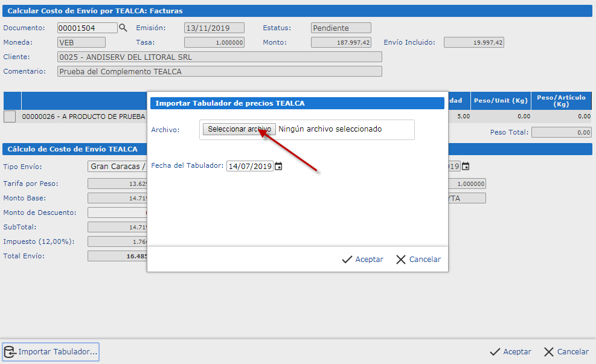The height and width of the screenshot is (364, 596).
Task: Click the Seleccionar archivo button
Action: [x=239, y=129]
